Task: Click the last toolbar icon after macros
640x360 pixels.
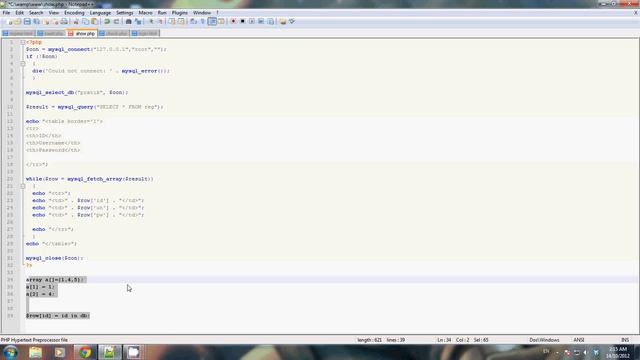Action: coord(292,21)
